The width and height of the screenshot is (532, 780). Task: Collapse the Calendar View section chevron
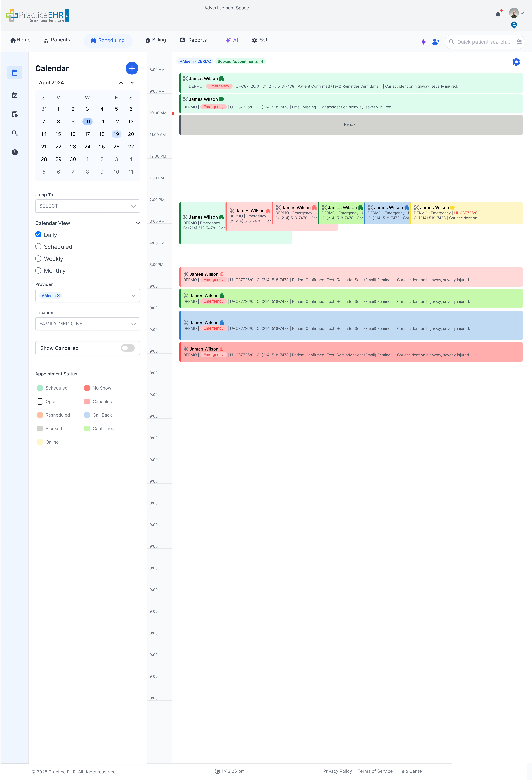point(137,223)
